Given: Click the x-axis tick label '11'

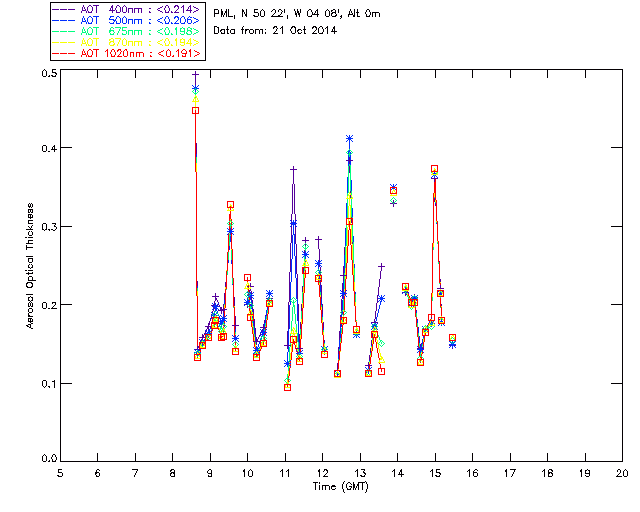Looking at the screenshot, I should pyautogui.click(x=285, y=473).
